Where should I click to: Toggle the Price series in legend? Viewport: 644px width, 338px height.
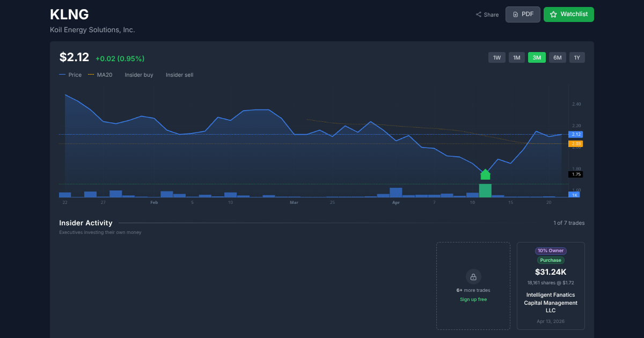[71, 75]
